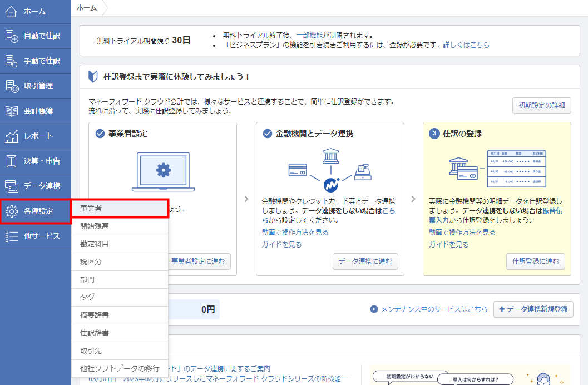Click データ連携に進む button

365,261
